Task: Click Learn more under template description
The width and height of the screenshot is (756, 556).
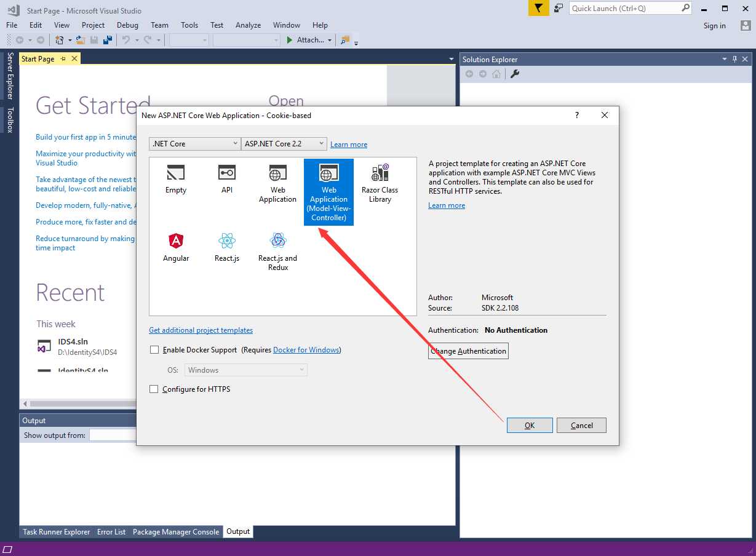Action: 447,205
